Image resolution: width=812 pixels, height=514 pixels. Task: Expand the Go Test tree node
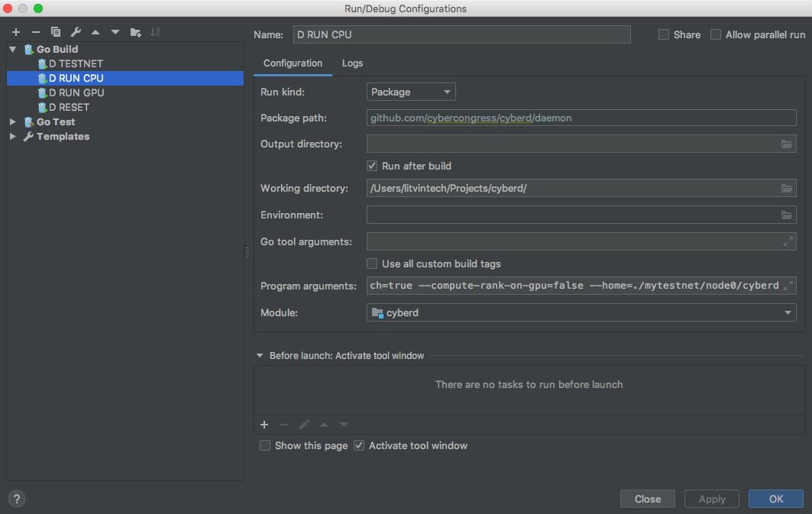pyautogui.click(x=13, y=121)
